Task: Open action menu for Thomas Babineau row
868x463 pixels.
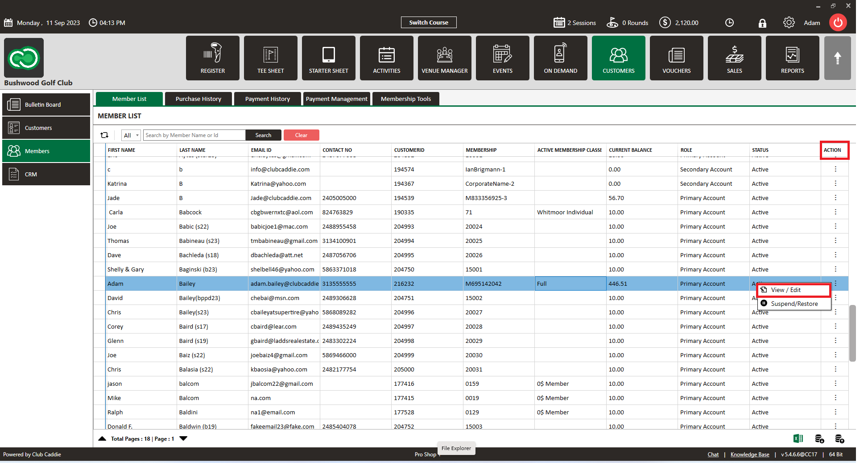Action: tap(835, 241)
